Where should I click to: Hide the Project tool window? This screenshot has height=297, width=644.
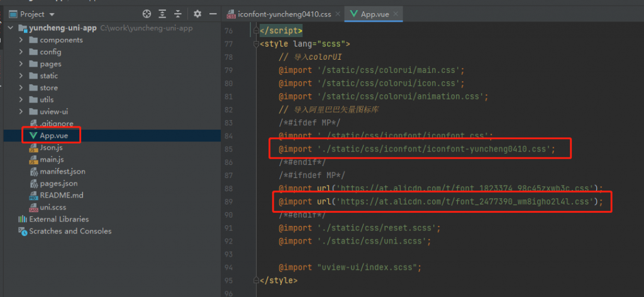pos(212,13)
